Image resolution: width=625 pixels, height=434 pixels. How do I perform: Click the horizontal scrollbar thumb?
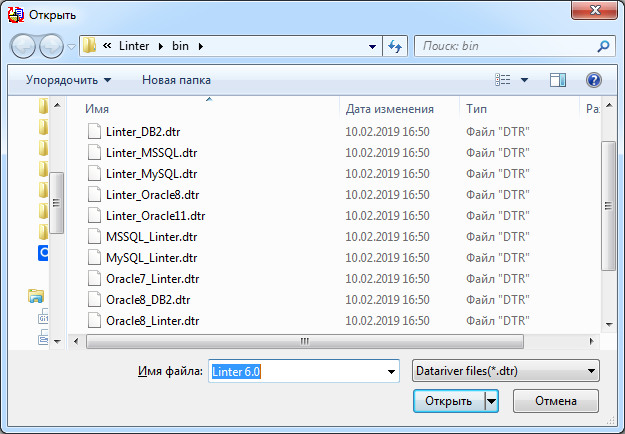(305, 342)
